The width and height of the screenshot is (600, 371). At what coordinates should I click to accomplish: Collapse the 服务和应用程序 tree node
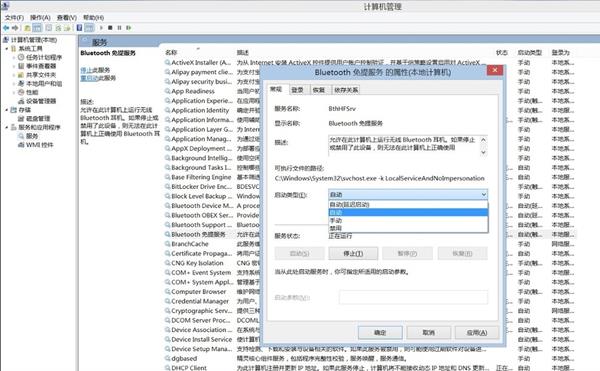pyautogui.click(x=7, y=127)
